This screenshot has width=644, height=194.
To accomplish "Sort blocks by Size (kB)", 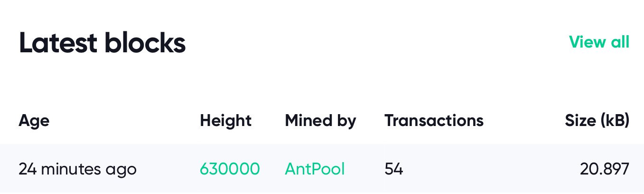I will [x=597, y=121].
